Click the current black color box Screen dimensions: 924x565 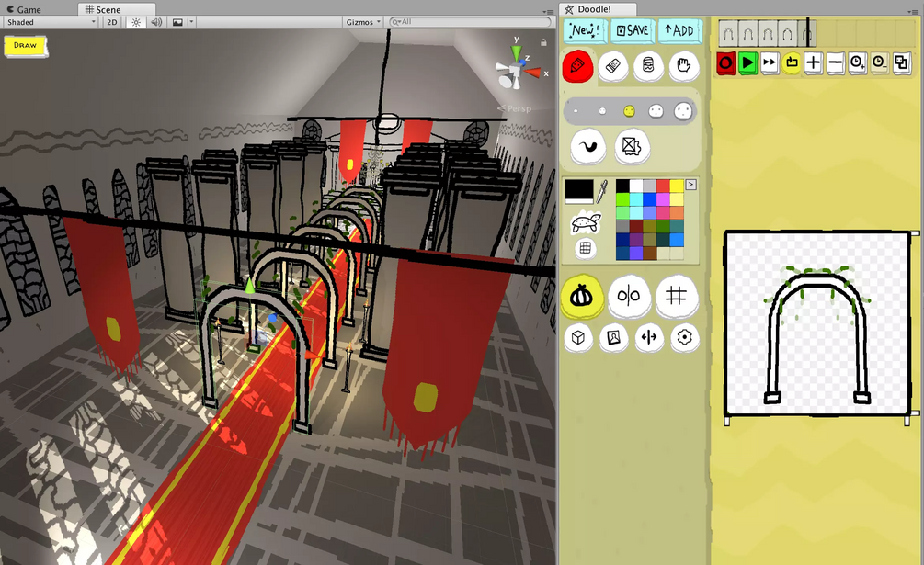point(579,191)
